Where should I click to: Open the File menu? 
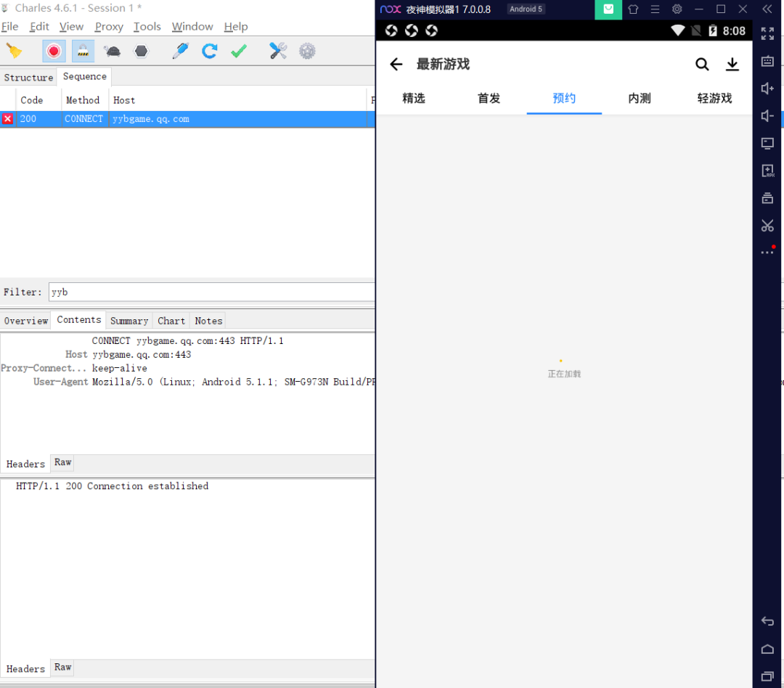pyautogui.click(x=10, y=27)
